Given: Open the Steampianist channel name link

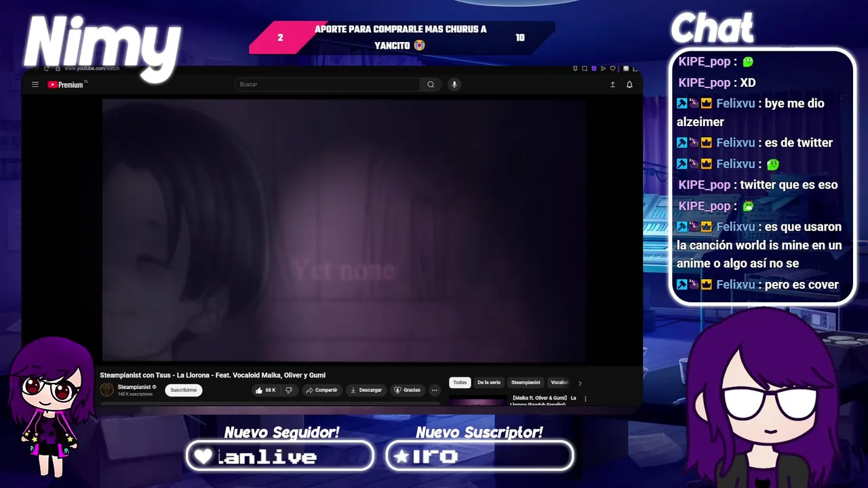Looking at the screenshot, I should pos(134,387).
